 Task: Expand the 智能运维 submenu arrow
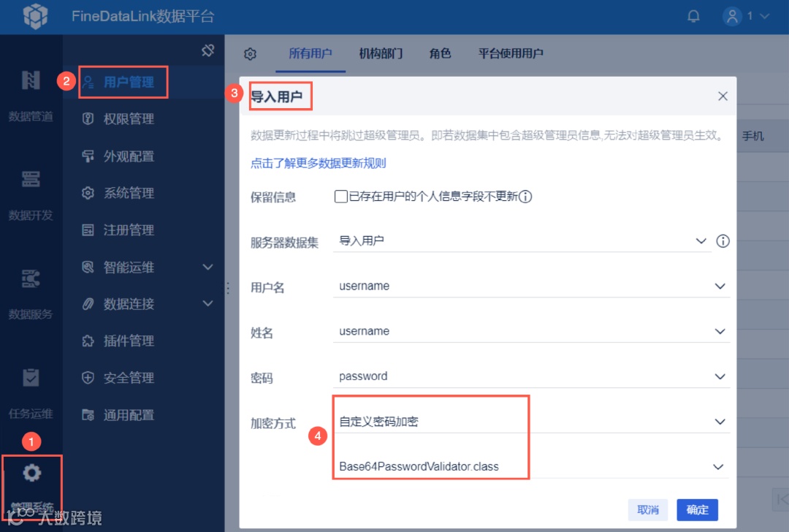(207, 267)
